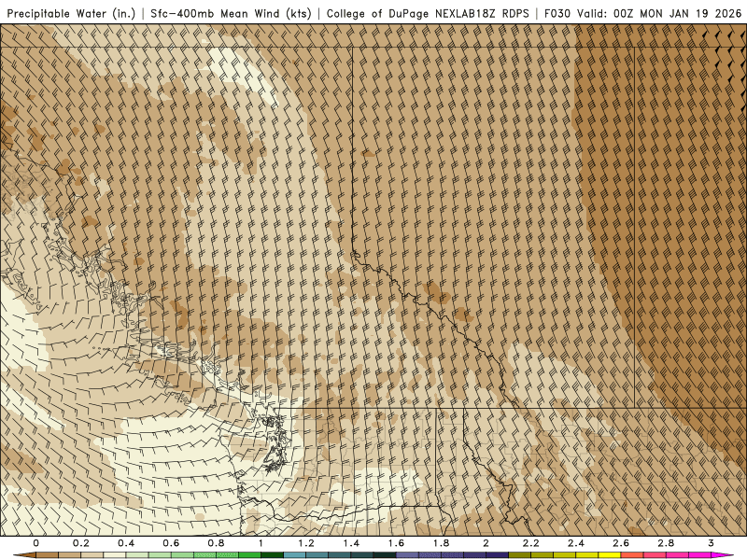Image resolution: width=747 pixels, height=560 pixels.
Task: Click the '0.6' colorbar label
Action: tap(171, 543)
